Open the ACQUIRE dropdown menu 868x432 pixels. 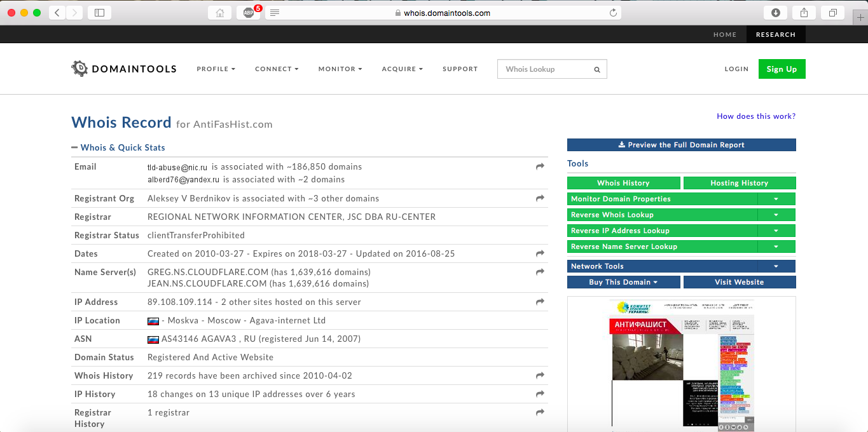click(403, 69)
